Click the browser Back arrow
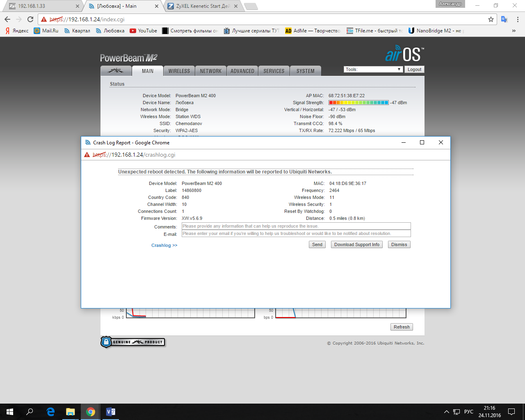The image size is (525, 420). [x=7, y=19]
